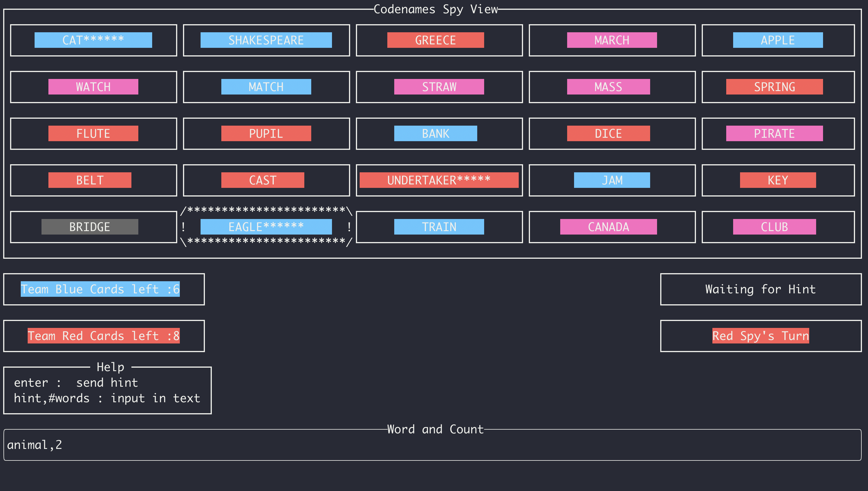Select the CLUB pink card
868x491 pixels.
point(778,227)
